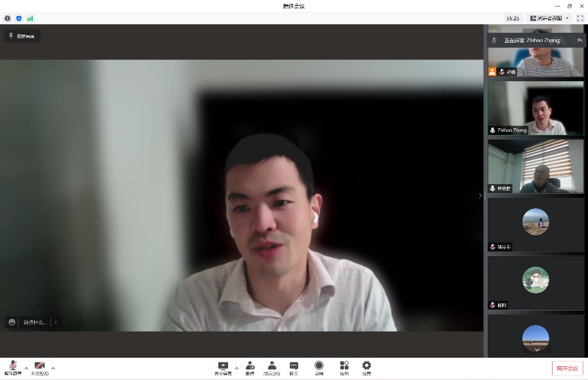The height and width of the screenshot is (380, 588).
Task: Open the invite participants icon
Action: pyautogui.click(x=250, y=368)
